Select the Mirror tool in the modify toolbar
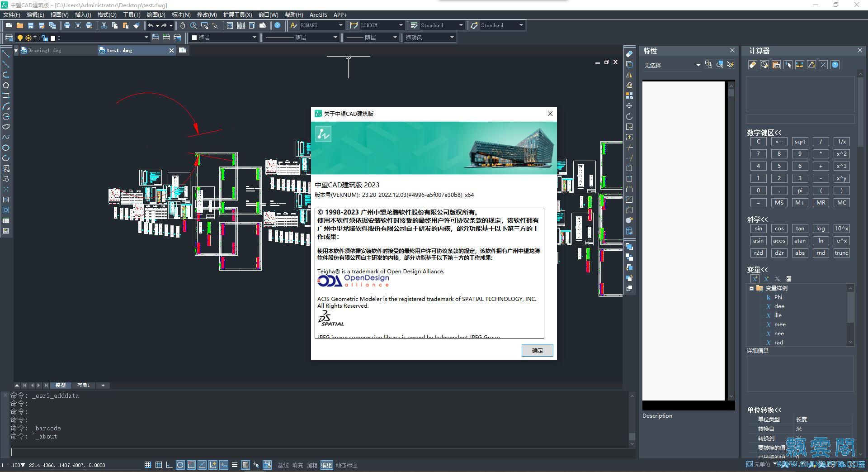This screenshot has width=868, height=472. (x=629, y=75)
